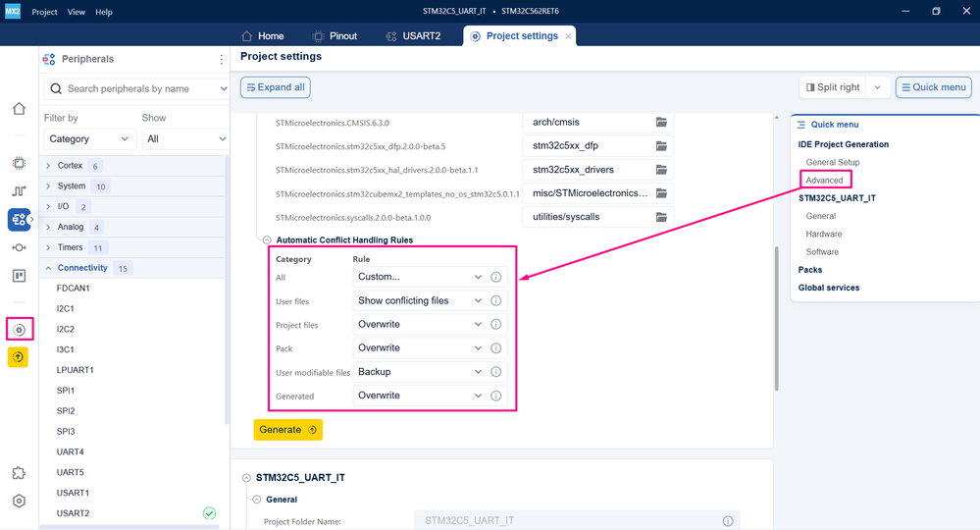Image resolution: width=980 pixels, height=530 pixels.
Task: Go to Advanced in Quick menu
Action: (824, 180)
